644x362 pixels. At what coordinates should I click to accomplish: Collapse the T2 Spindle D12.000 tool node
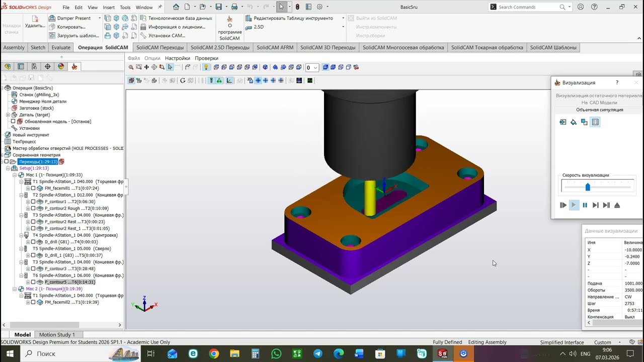tap(21, 195)
